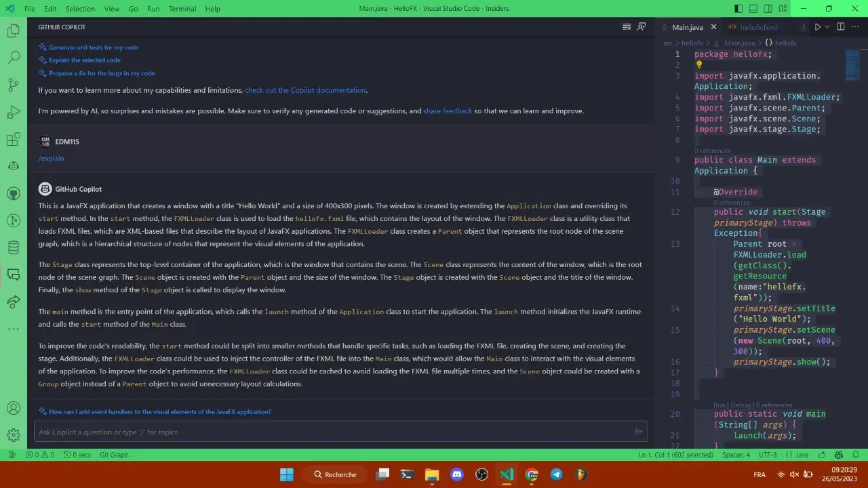
Task: Open the {} hellofx symbol breadcrumb
Action: pos(781,43)
